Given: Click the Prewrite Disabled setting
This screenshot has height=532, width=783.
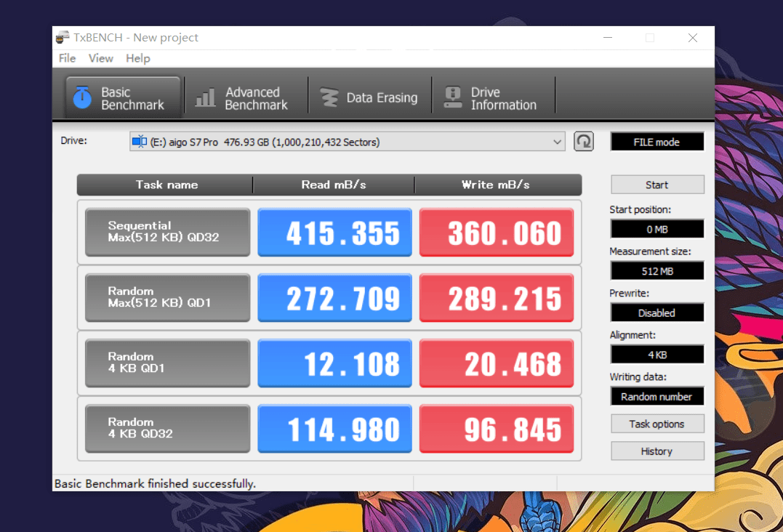Looking at the screenshot, I should click(x=657, y=313).
